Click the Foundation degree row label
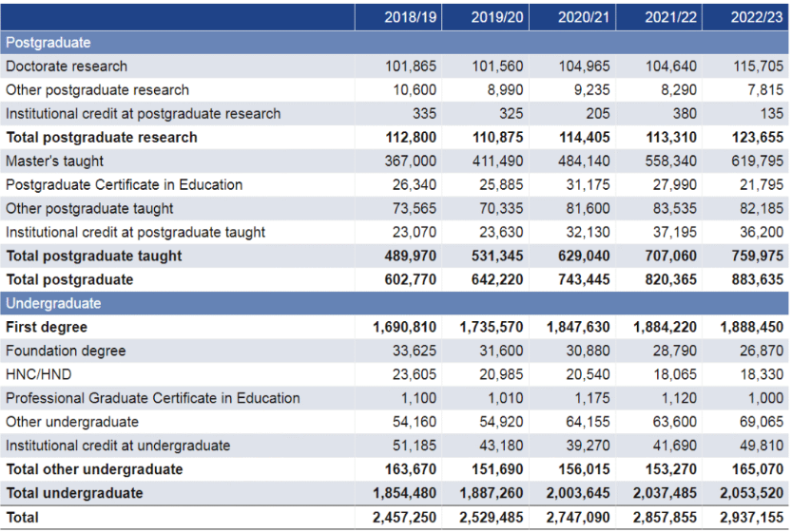The image size is (792, 532). coord(66,351)
